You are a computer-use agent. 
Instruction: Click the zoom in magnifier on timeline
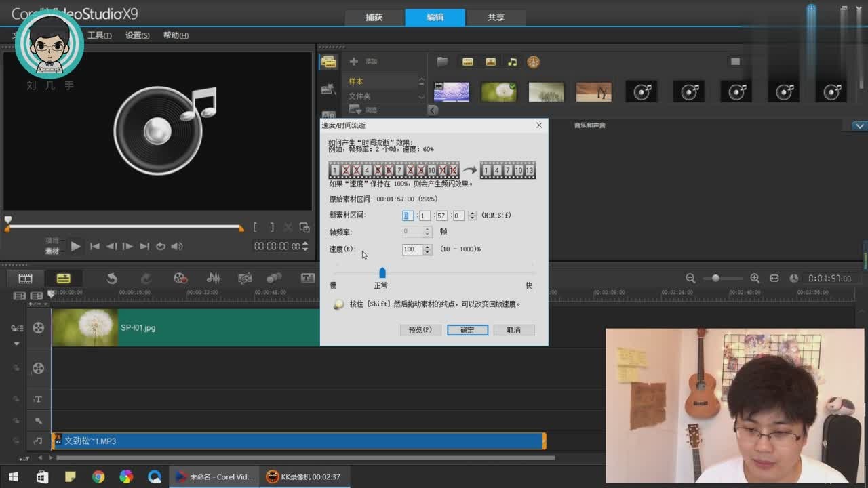point(755,278)
